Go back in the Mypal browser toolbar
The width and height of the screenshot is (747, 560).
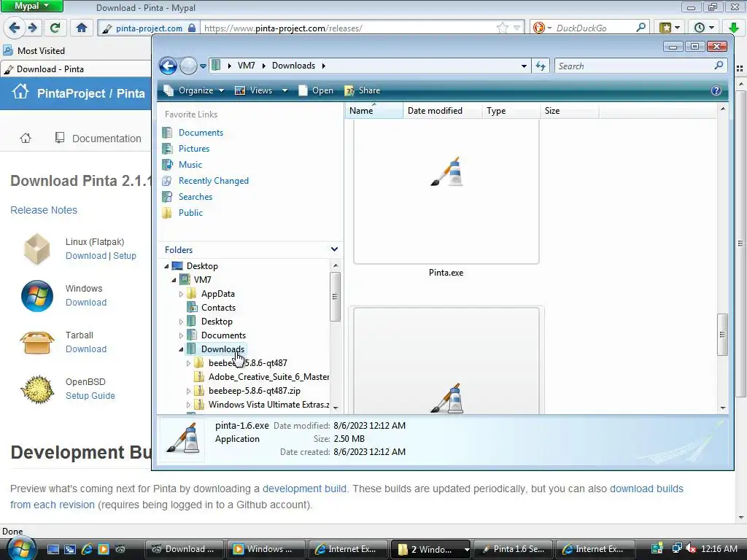pos(14,28)
